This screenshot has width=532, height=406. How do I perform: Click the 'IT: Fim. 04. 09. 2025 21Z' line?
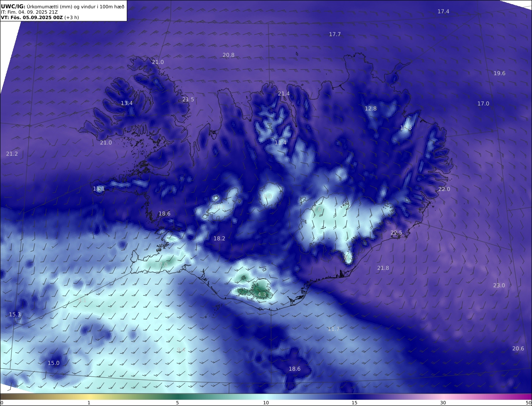click(30, 12)
